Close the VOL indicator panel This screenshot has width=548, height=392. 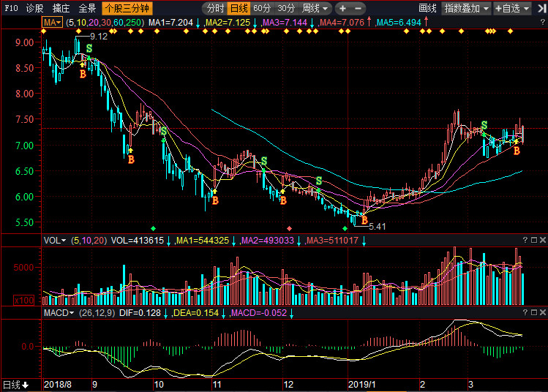tap(543, 240)
